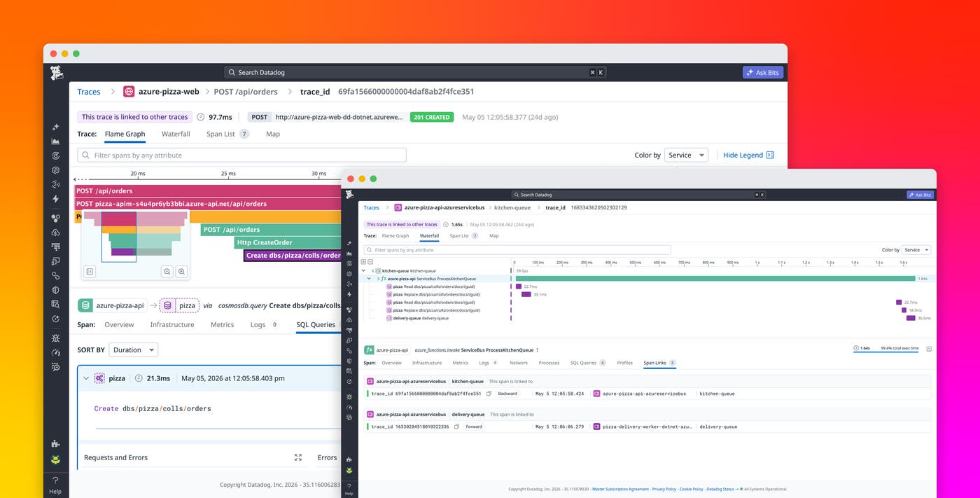
Task: Open Help in back window sidebar
Action: pos(55,485)
